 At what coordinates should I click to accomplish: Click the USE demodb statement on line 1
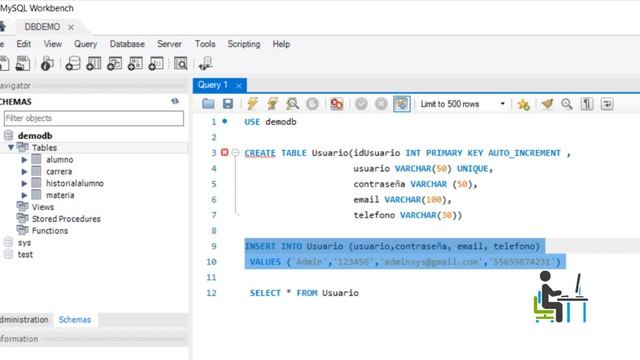click(270, 122)
